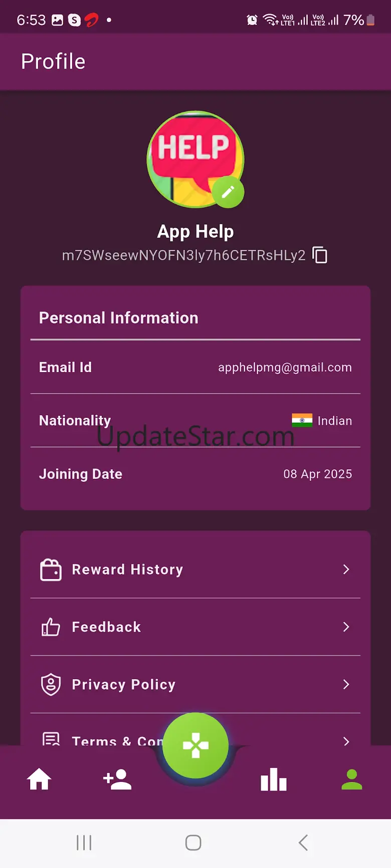Image resolution: width=391 pixels, height=868 pixels.
Task: Open the leaderboard bar chart icon
Action: coord(274,779)
